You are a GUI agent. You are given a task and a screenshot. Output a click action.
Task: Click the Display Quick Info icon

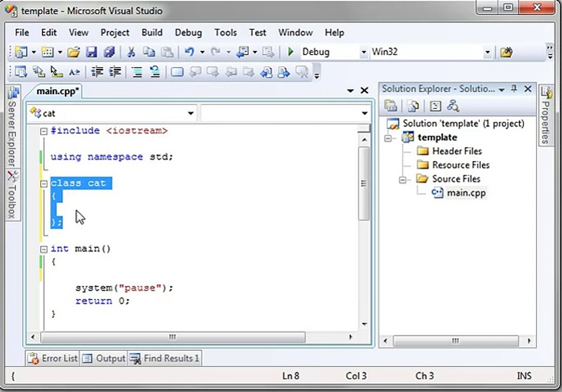56,72
